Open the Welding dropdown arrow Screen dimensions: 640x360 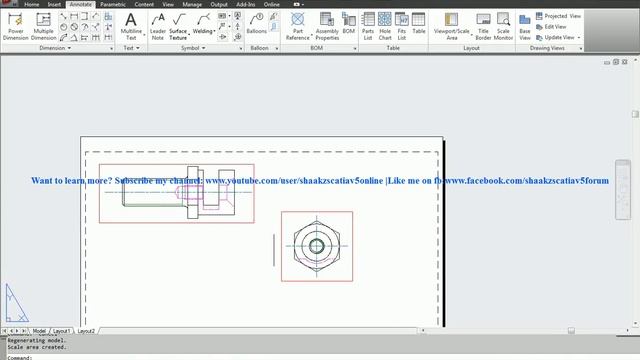tap(215, 31)
